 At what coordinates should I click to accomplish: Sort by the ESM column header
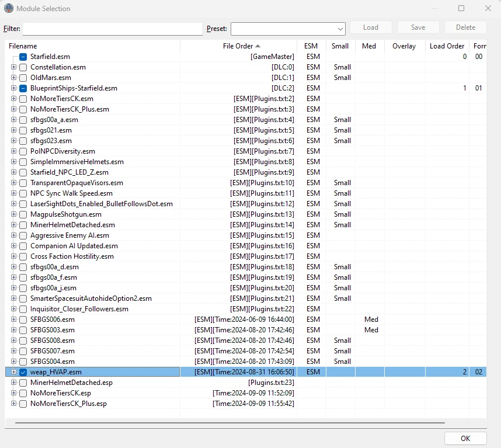[311, 46]
